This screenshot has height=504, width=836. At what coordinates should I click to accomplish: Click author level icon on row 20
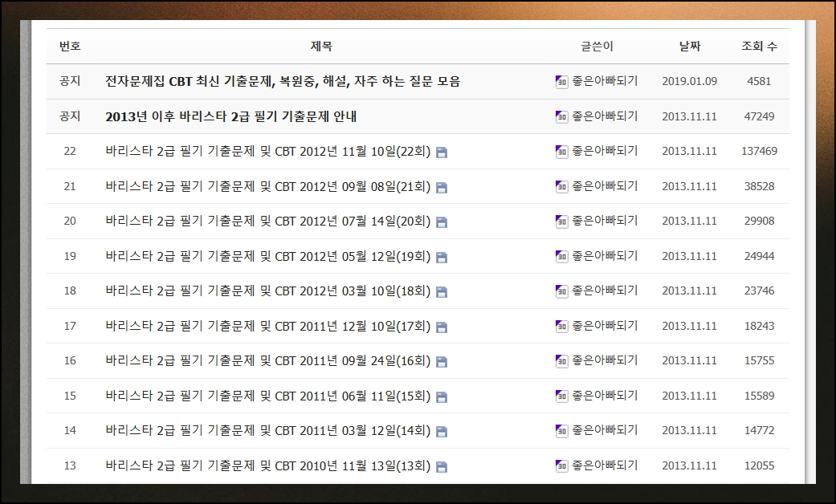click(x=561, y=222)
